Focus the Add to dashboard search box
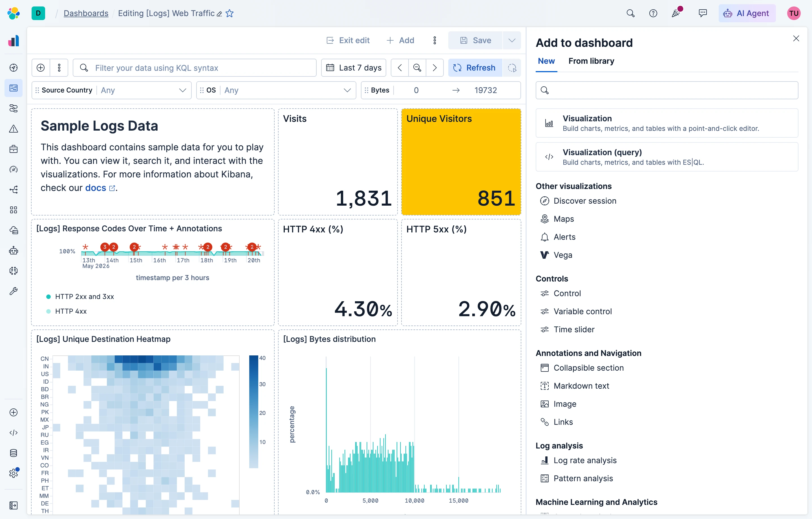 [x=667, y=90]
